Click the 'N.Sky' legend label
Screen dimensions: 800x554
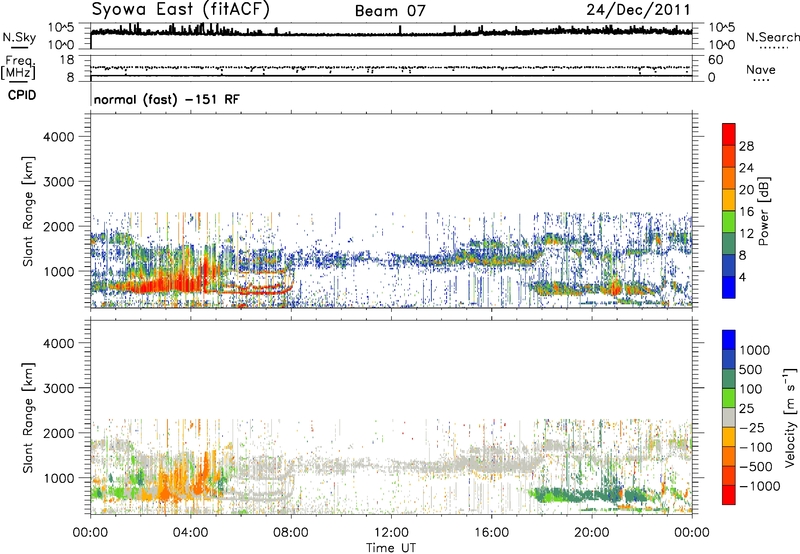[x=19, y=37]
